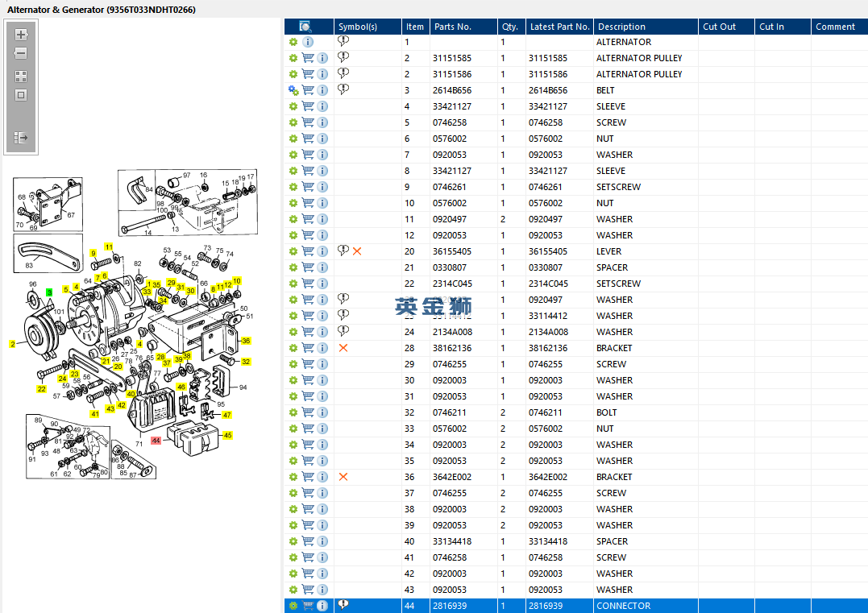Open info for ALTERNATOR item 1
Image resolution: width=868 pixels, height=613 pixels.
308,42
